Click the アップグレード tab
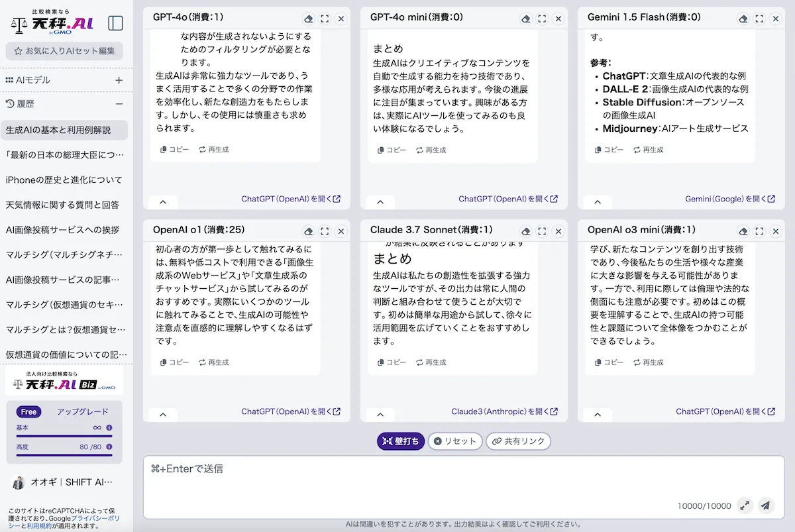Viewport: 795px width, 532px height. [x=82, y=411]
